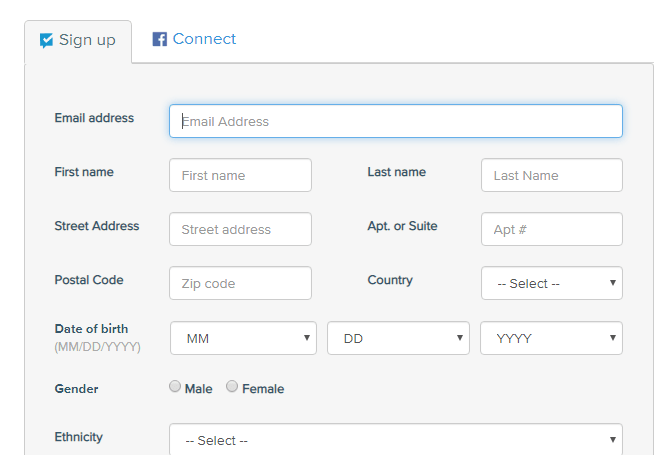Click the Email address label
Screen dimensions: 665x455
point(94,118)
